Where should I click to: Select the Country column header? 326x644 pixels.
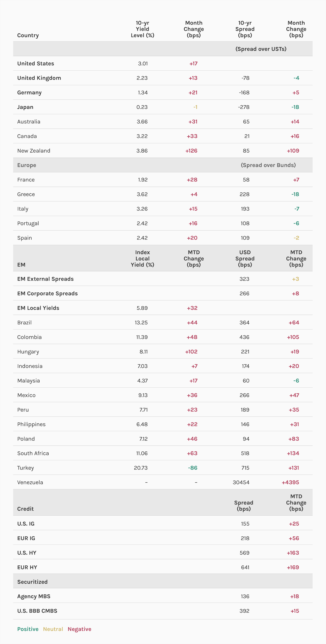(x=28, y=35)
